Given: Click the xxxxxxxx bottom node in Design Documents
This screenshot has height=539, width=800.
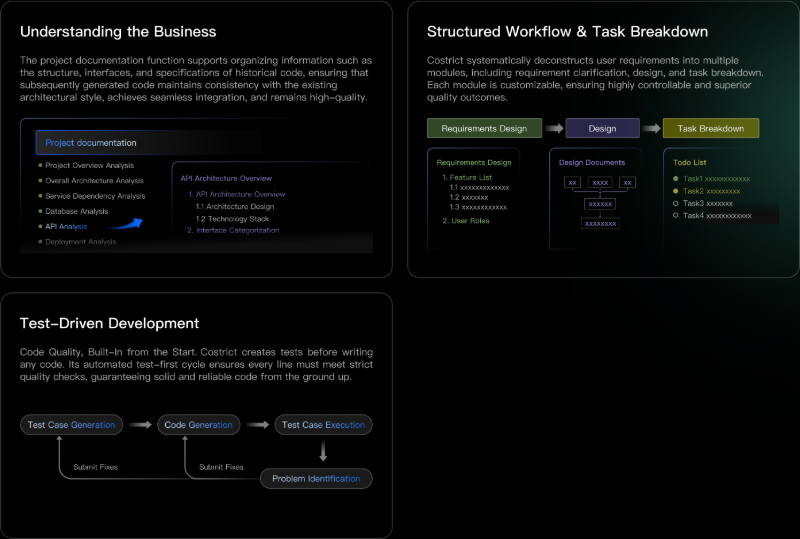Looking at the screenshot, I should point(600,224).
